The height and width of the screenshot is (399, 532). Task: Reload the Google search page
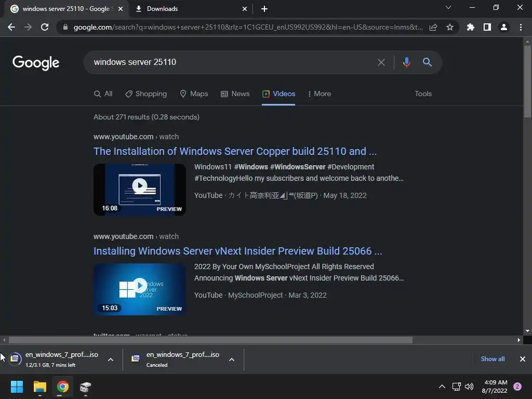click(x=45, y=27)
